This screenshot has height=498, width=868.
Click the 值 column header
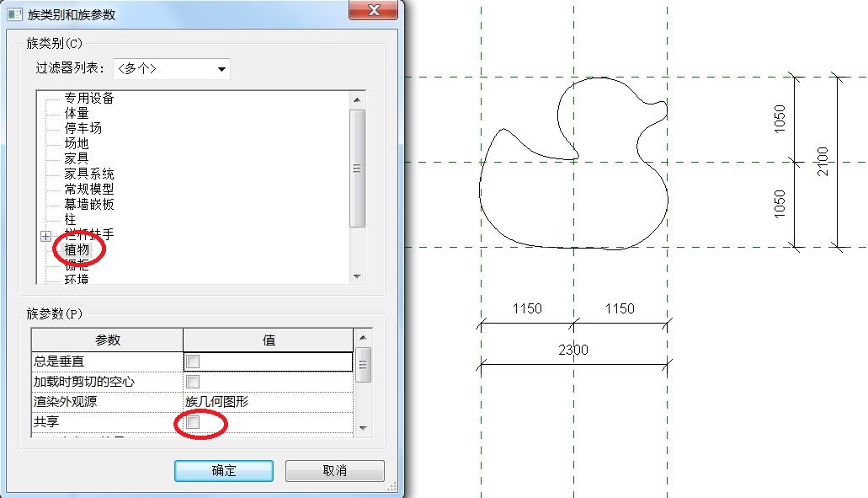(268, 340)
